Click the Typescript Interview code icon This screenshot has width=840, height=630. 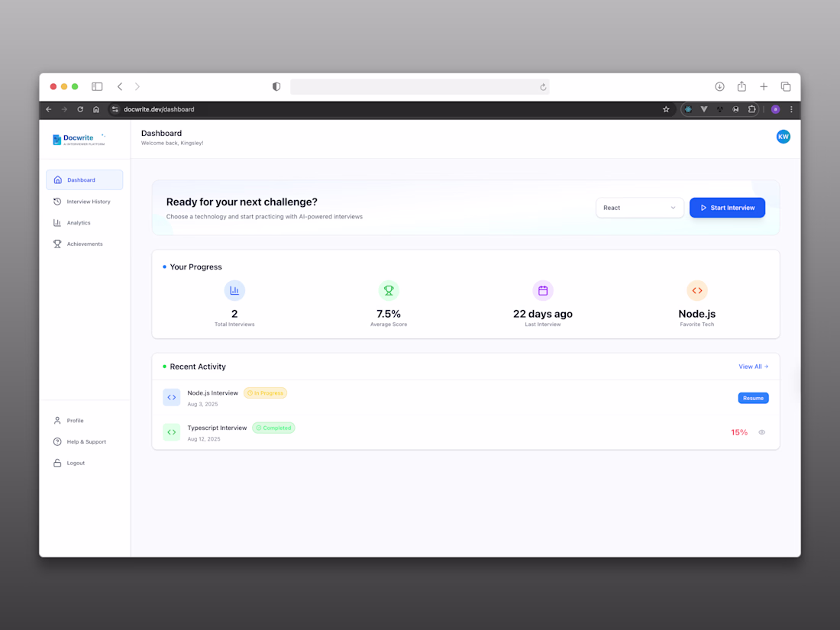point(171,431)
